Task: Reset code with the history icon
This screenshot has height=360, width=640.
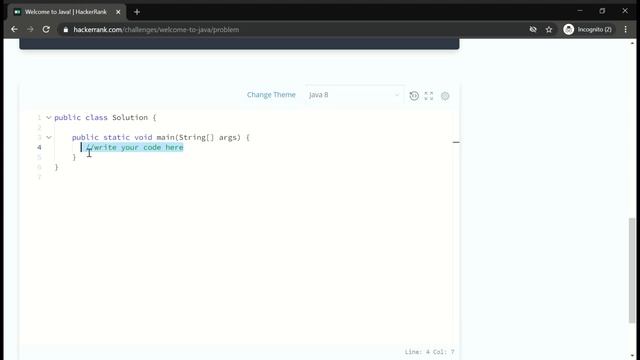Action: click(414, 96)
